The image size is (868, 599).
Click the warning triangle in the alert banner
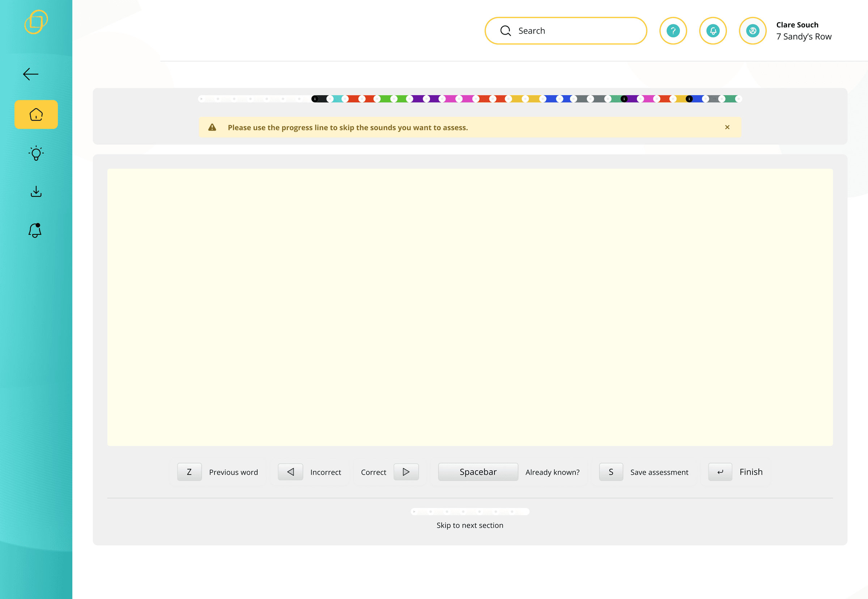212,127
